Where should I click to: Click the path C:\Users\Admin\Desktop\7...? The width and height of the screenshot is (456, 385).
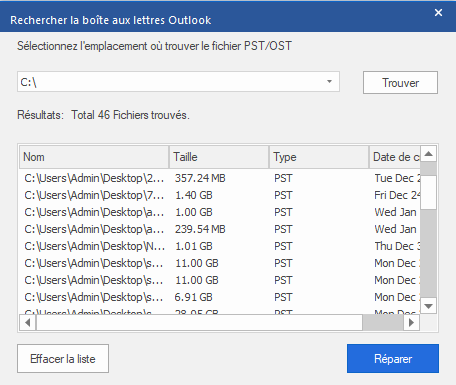[x=94, y=195]
